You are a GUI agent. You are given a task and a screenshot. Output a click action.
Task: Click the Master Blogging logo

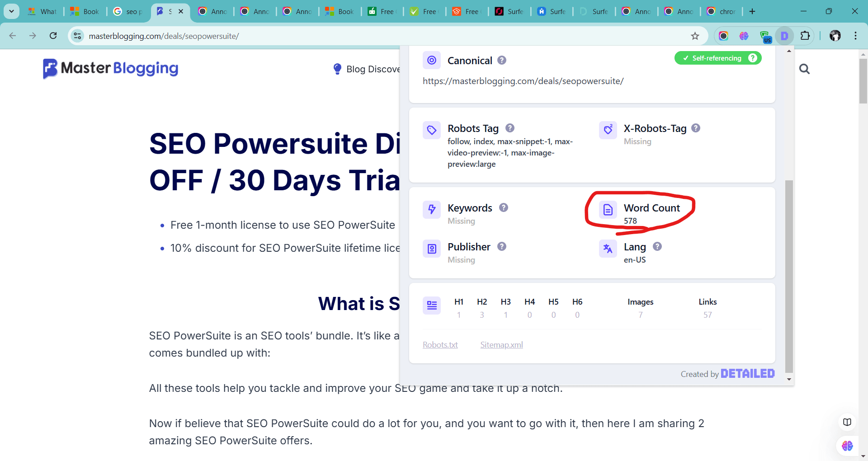tap(111, 69)
